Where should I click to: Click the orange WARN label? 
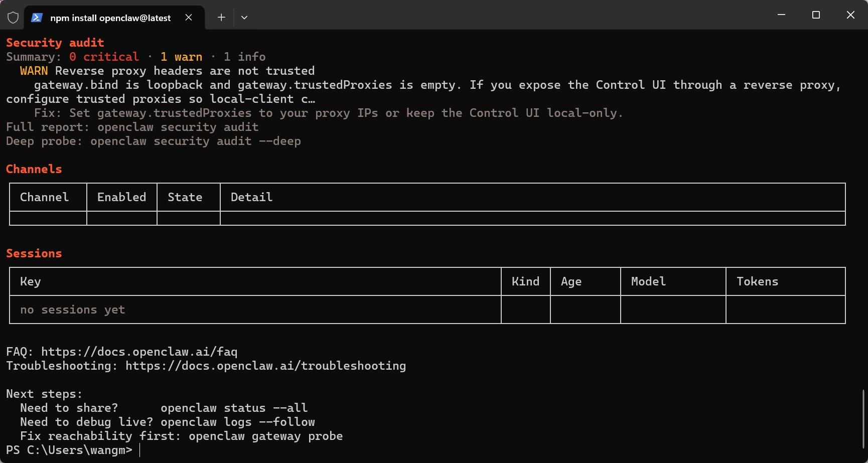(x=34, y=71)
